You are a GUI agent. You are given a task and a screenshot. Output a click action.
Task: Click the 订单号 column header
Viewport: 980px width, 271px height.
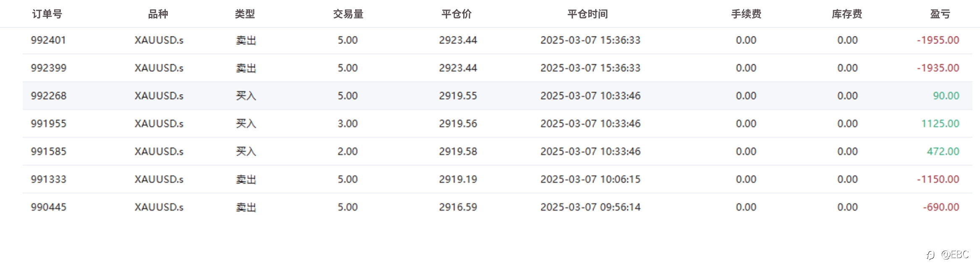click(x=47, y=14)
